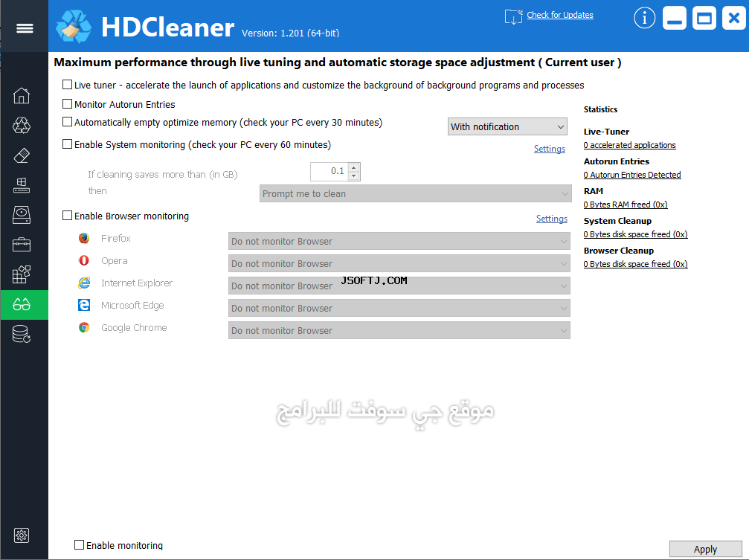Click Browser Cleanup disk space freed link
749x560 pixels.
635,264
